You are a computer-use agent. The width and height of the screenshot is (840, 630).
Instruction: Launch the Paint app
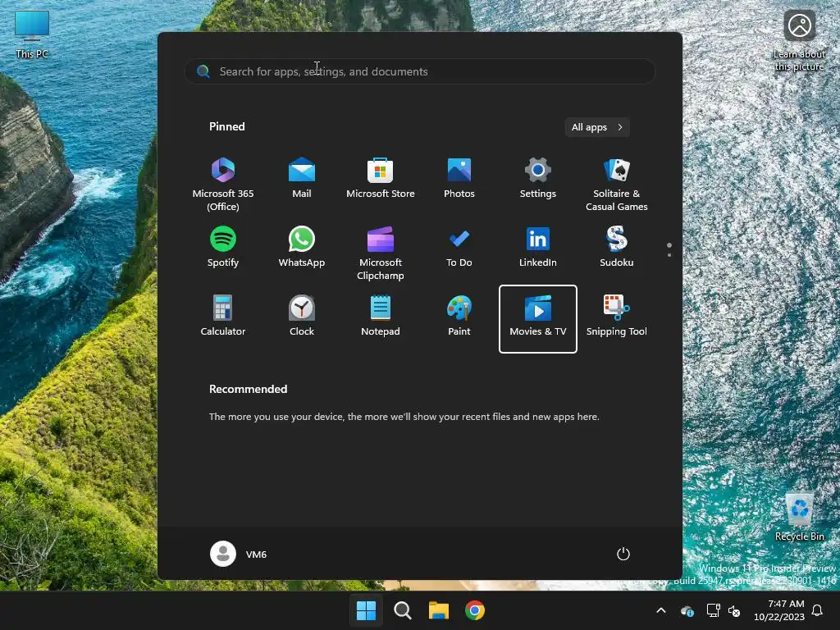point(459,316)
